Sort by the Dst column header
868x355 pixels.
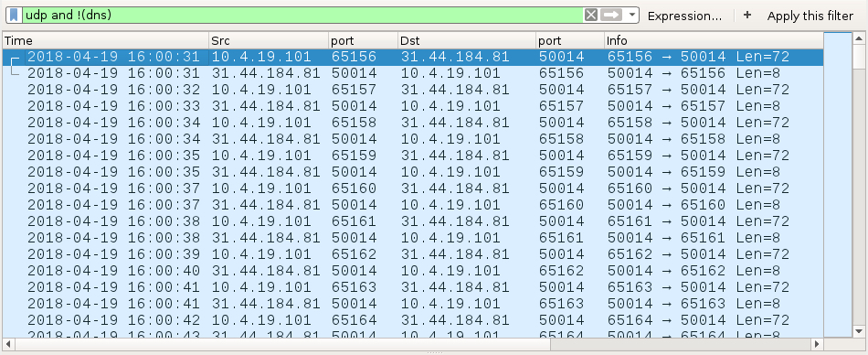467,40
